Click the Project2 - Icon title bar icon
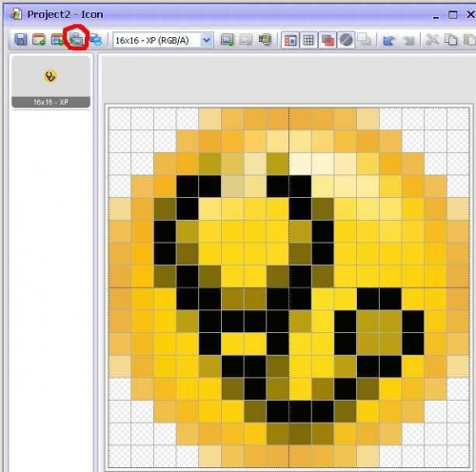 point(16,14)
